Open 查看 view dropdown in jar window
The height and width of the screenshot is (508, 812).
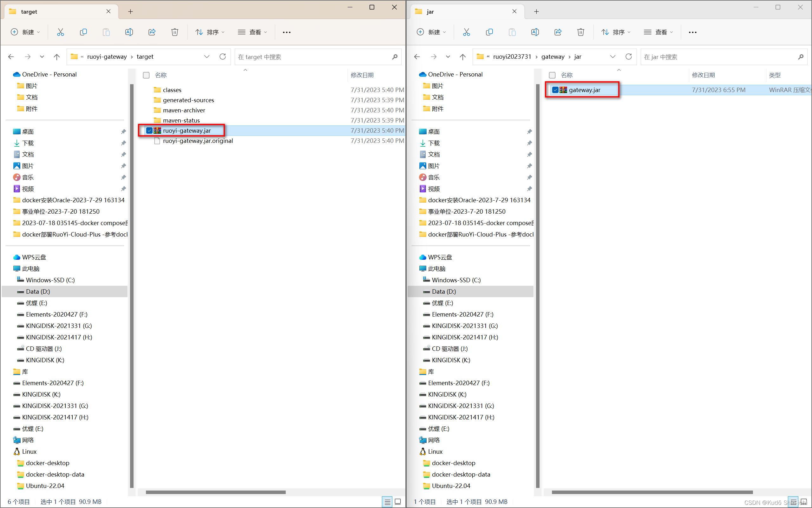pos(659,32)
